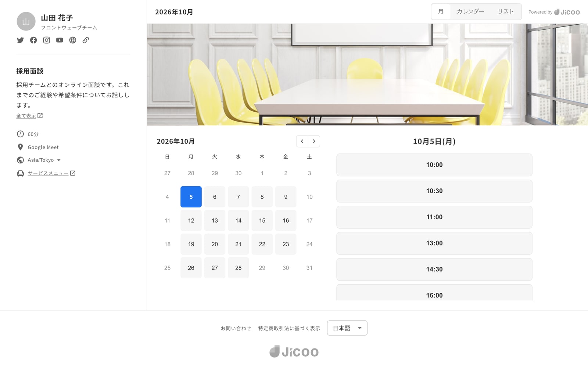588x386 pixels.
Task: Select the 10:00 time slot
Action: [434, 165]
